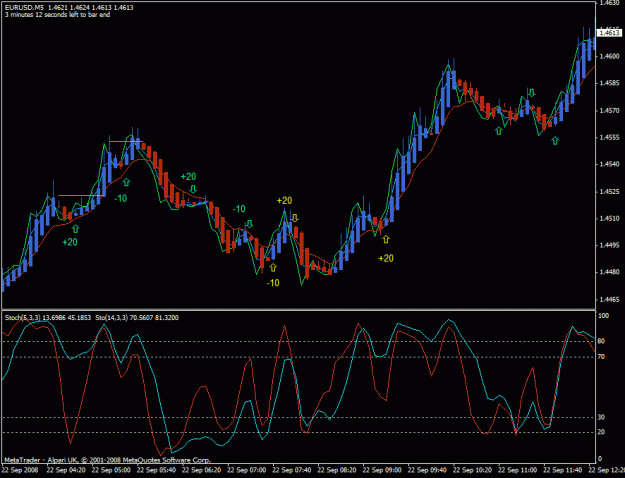Image resolution: width=625 pixels, height=478 pixels.
Task: Select the green up arrow above the bottom-left green +20
Action: [x=75, y=229]
